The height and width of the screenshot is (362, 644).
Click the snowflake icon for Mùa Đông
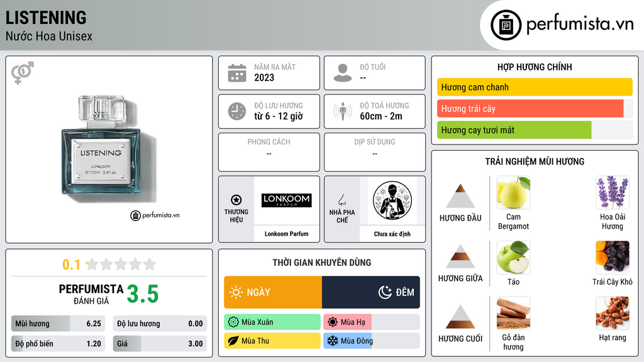332,341
